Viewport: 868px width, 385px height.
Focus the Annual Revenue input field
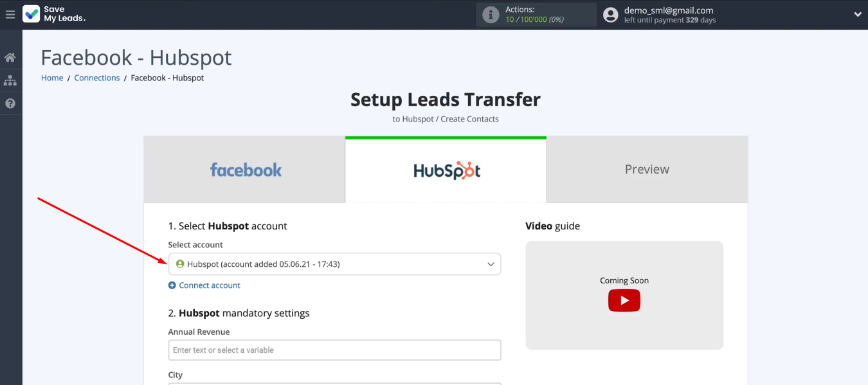click(x=334, y=350)
